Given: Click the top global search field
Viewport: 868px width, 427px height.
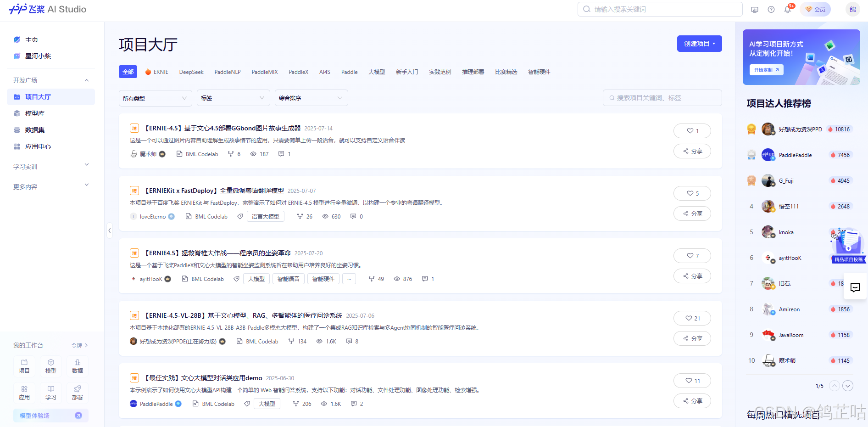Looking at the screenshot, I should 660,9.
